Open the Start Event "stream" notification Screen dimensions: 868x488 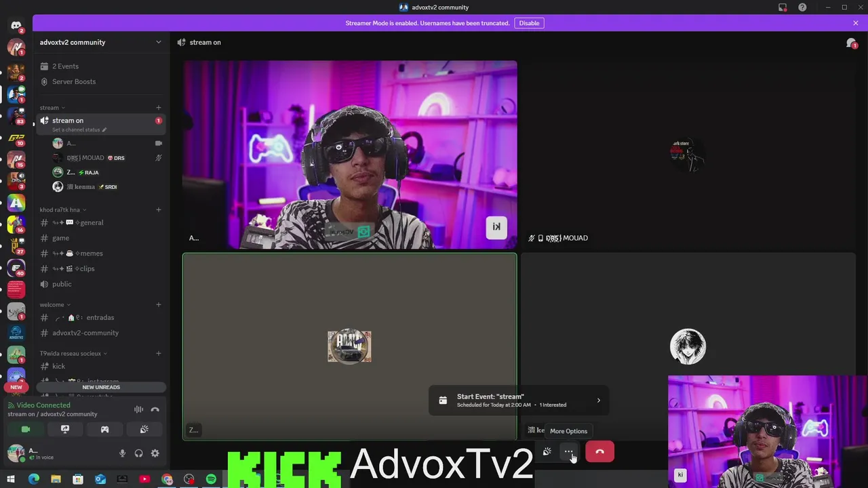[x=518, y=400]
